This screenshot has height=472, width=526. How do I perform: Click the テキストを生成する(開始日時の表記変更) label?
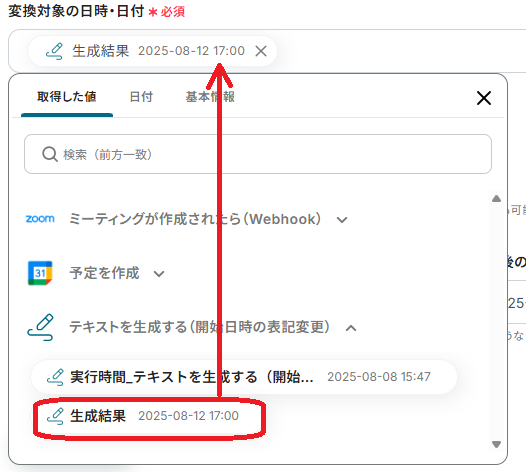click(x=200, y=327)
